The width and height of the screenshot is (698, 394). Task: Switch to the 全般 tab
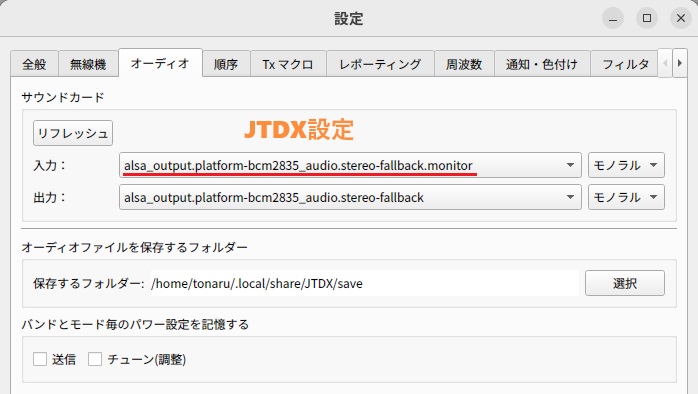[x=35, y=64]
